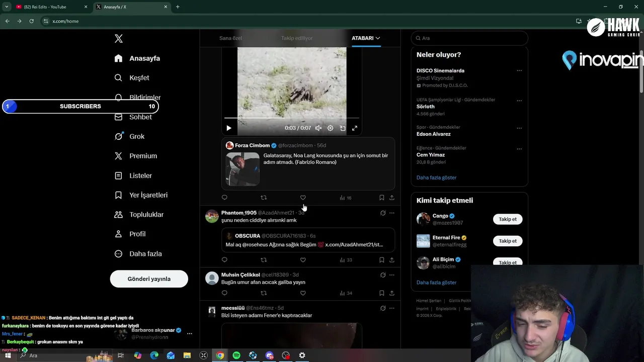The height and width of the screenshot is (362, 644).
Task: Open File Explorer from the taskbar
Action: [x=187, y=355]
